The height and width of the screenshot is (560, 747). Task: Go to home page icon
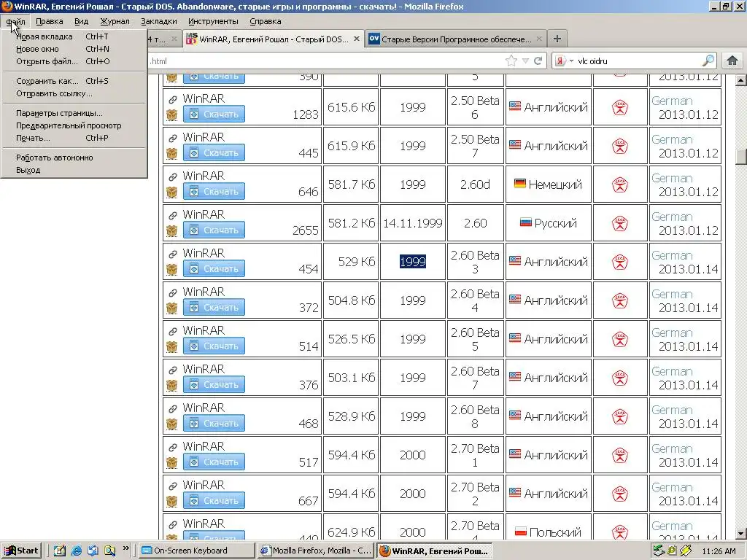pyautogui.click(x=732, y=61)
